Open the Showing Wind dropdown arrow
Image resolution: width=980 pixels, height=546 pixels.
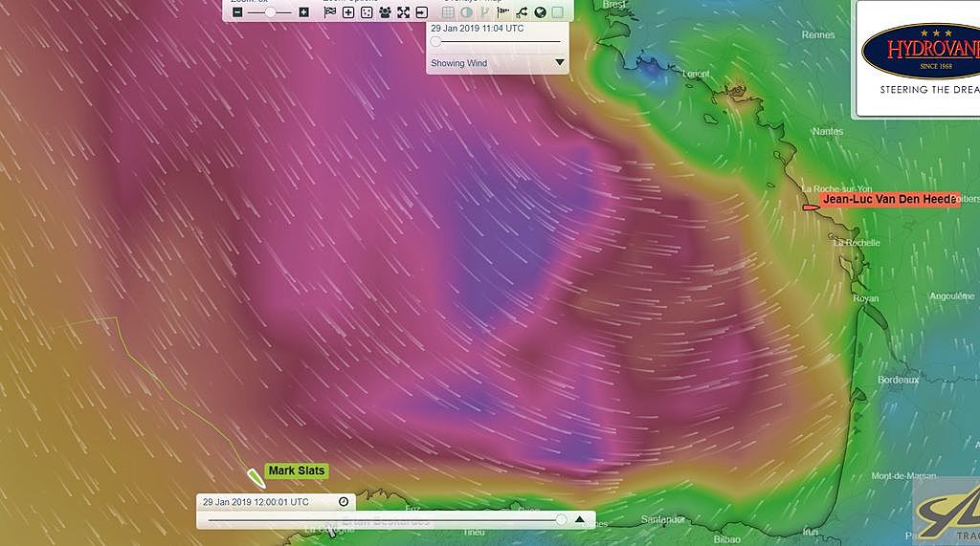pos(559,62)
